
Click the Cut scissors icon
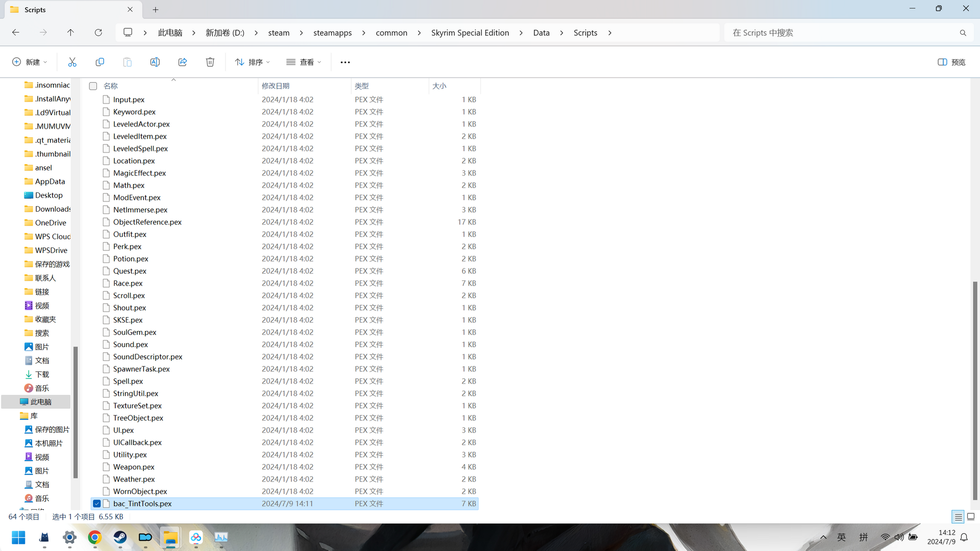[72, 62]
